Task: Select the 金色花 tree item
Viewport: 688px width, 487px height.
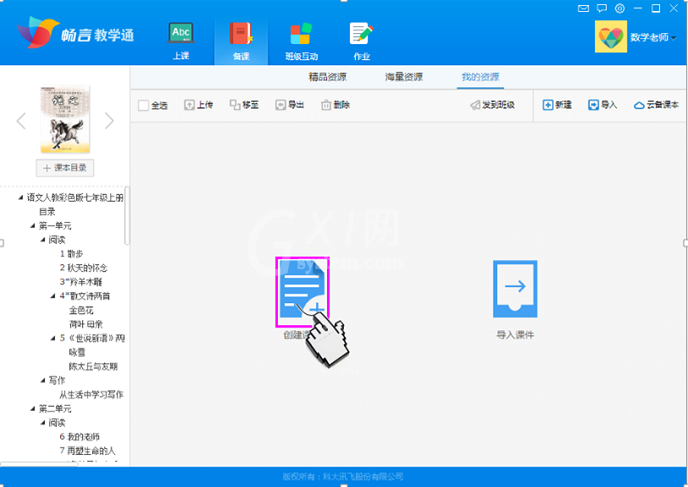Action: (81, 310)
